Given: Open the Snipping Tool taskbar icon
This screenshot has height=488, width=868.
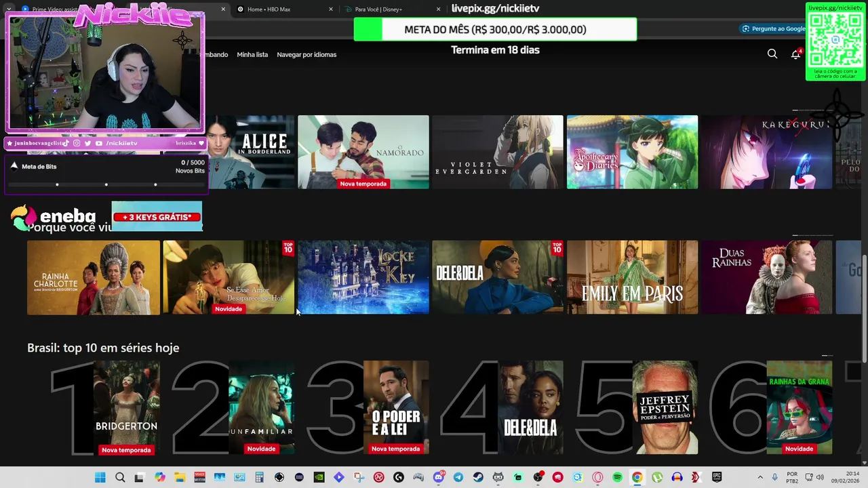Looking at the screenshot, I should tap(359, 477).
